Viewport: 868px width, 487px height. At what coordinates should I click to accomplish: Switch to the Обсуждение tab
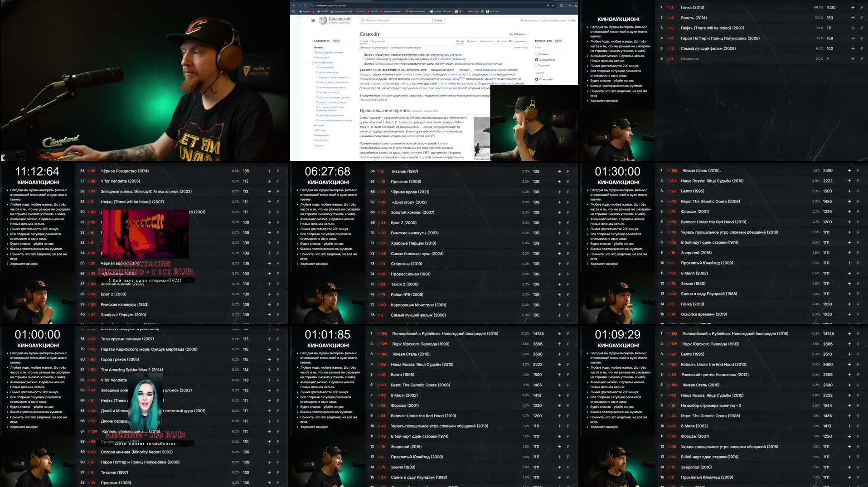[x=378, y=41]
